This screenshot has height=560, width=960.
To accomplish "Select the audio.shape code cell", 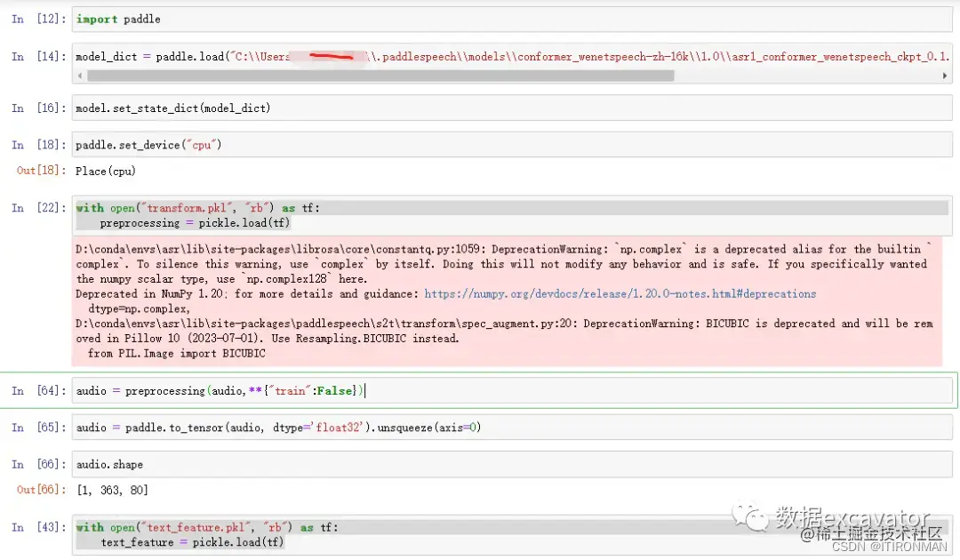I will 511,465.
